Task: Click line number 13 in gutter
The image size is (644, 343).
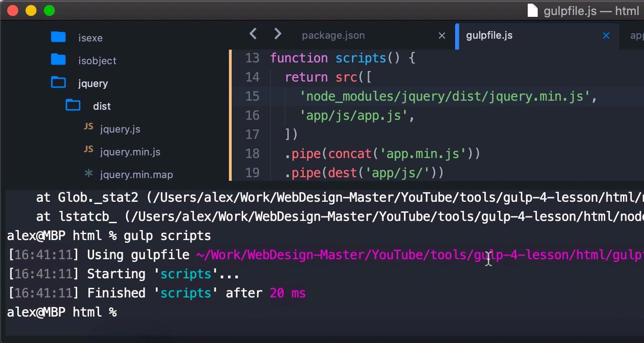Action: point(252,58)
